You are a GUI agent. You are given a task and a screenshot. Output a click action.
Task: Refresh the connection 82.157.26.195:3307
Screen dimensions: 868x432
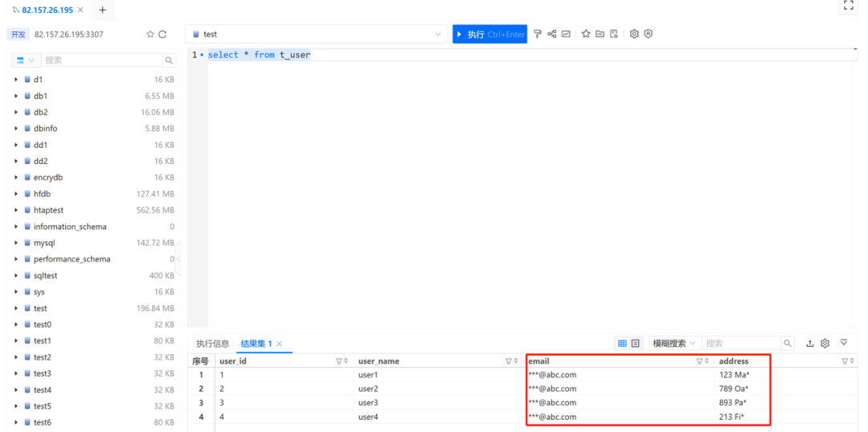pyautogui.click(x=162, y=35)
